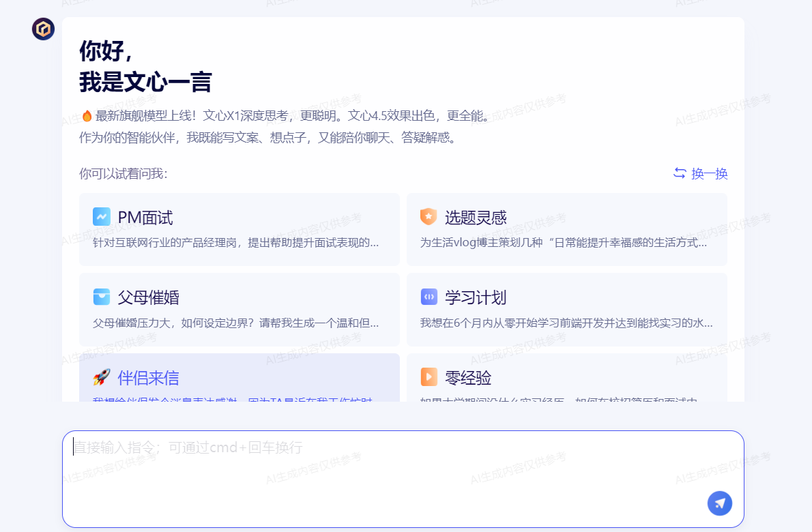This screenshot has width=812, height=532.
Task: Click the heading 我是文心一言
Action: click(x=145, y=83)
